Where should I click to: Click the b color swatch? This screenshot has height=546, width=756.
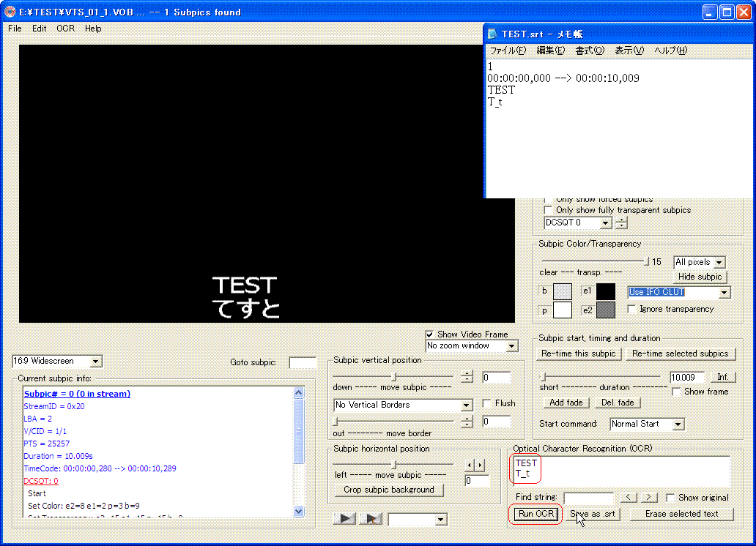click(x=562, y=291)
